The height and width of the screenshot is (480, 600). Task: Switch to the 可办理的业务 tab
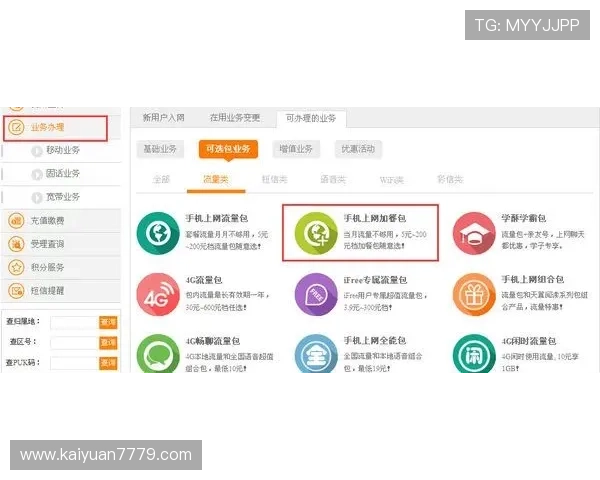311,118
